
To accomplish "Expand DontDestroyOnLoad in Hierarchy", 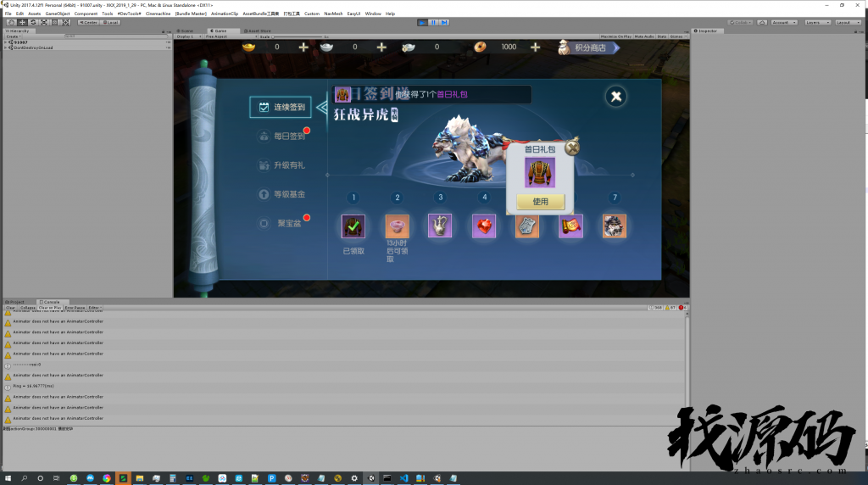I will (x=6, y=47).
